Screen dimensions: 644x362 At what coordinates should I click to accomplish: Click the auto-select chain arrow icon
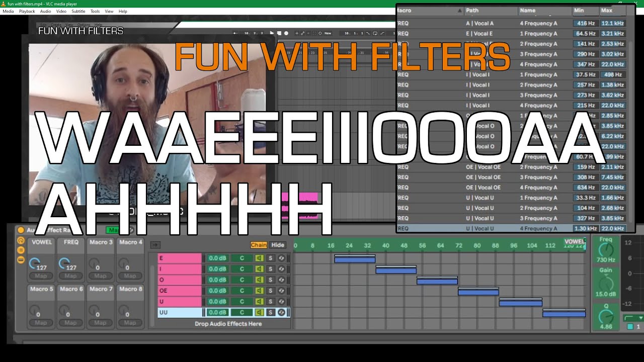click(x=155, y=245)
